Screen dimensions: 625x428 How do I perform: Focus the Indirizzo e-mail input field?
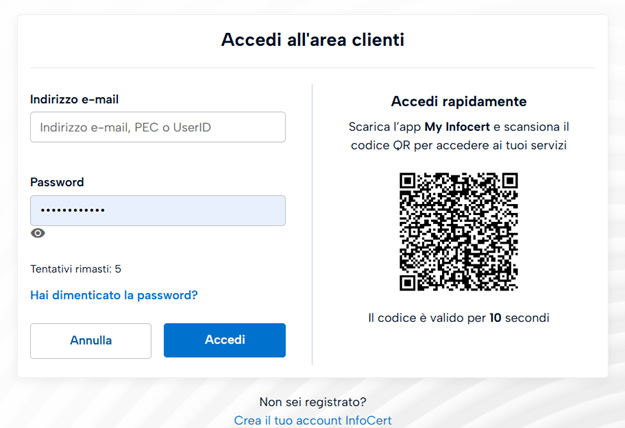tap(158, 127)
